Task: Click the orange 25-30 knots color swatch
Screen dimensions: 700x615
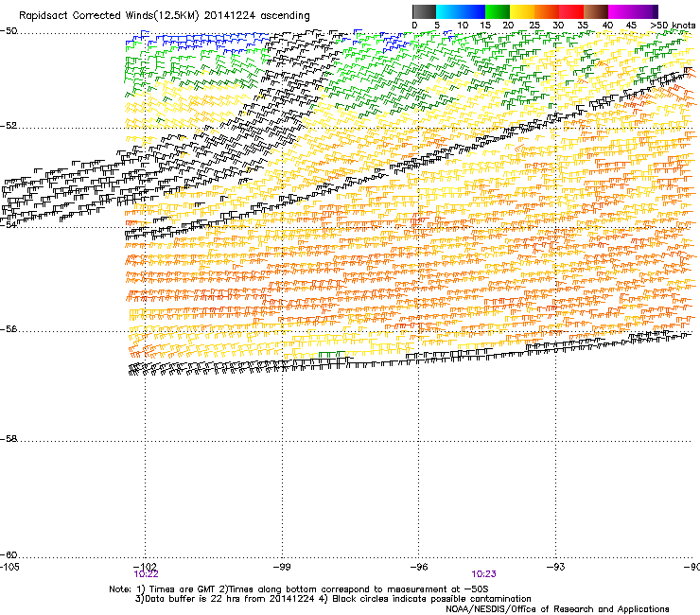Action: tap(547, 11)
